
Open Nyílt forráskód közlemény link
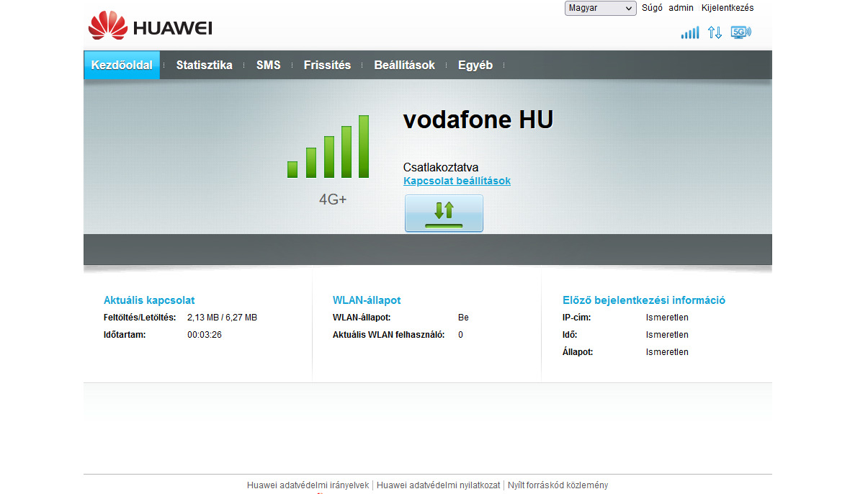click(x=558, y=485)
